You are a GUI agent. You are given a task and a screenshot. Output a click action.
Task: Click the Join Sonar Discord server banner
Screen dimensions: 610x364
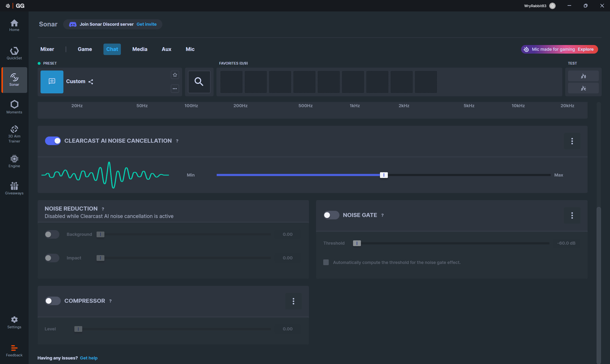pos(113,24)
